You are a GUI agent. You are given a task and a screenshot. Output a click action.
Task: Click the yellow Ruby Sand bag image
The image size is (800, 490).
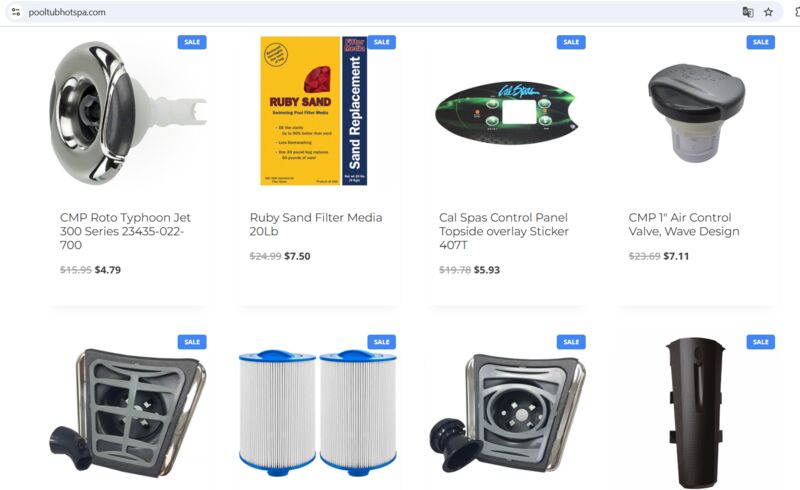pyautogui.click(x=313, y=111)
